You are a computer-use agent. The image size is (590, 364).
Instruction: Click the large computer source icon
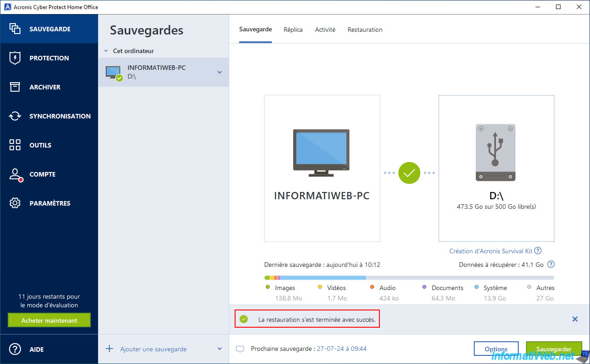click(x=322, y=152)
